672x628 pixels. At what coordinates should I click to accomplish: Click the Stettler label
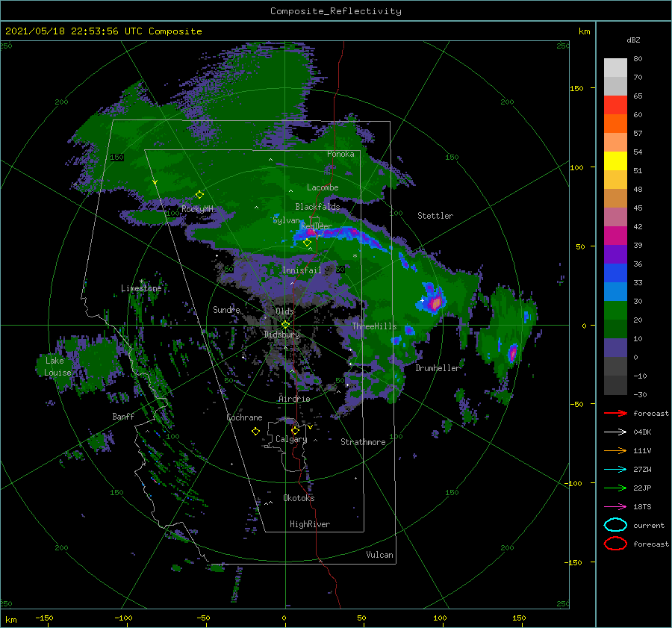435,216
